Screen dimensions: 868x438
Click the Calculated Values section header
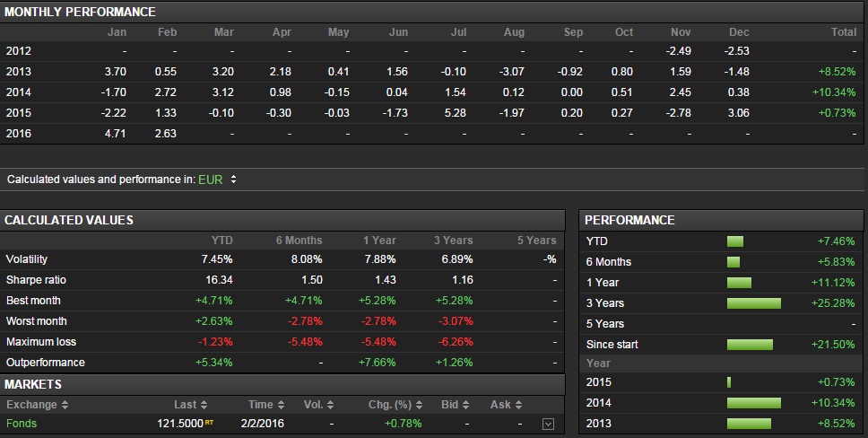69,220
